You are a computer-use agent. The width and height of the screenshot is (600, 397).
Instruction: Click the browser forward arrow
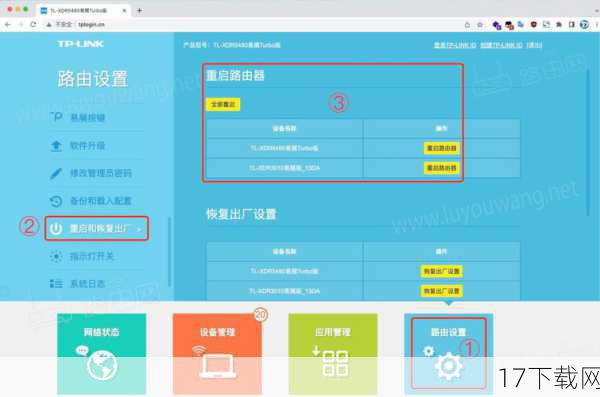pyautogui.click(x=21, y=25)
